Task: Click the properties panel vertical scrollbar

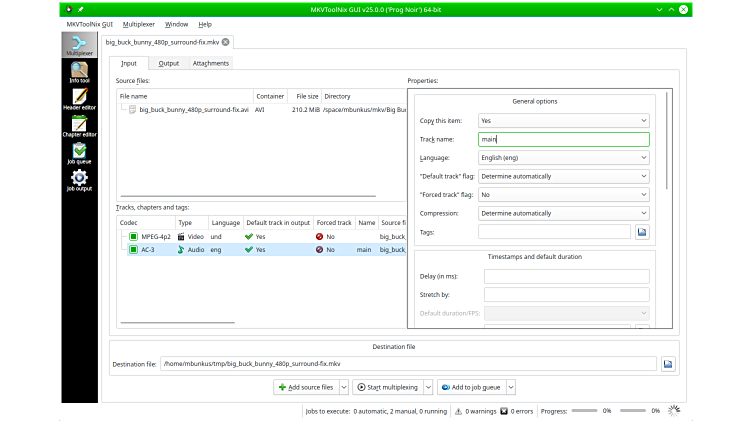Action: click(x=666, y=140)
